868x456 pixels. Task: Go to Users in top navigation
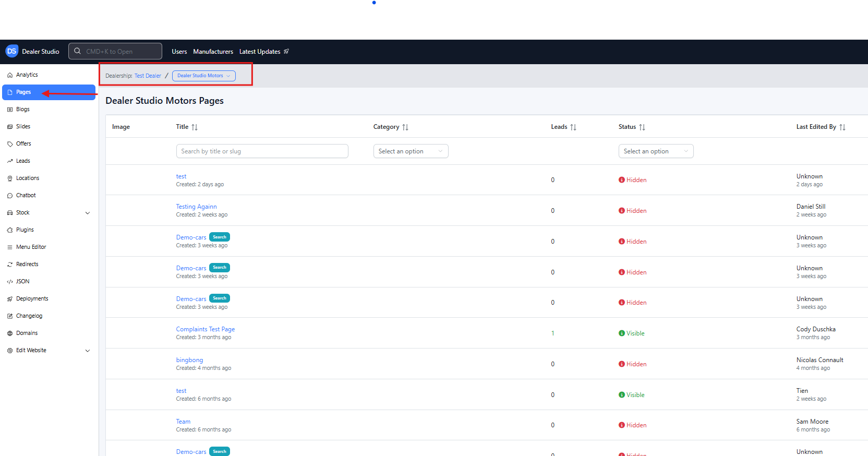[179, 52]
